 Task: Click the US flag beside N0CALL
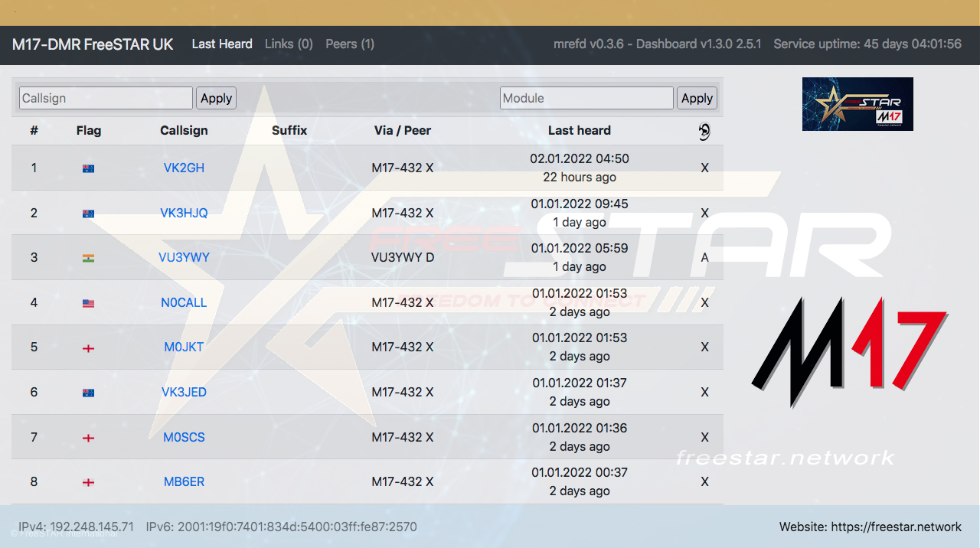(x=89, y=303)
